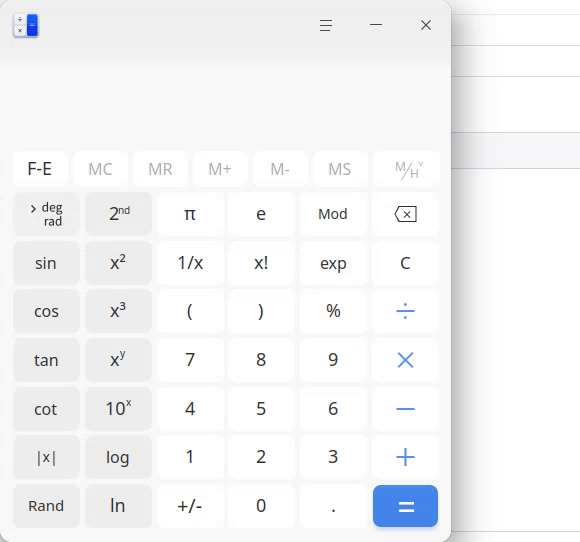
Task: Click digit 8
Action: coord(261,360)
